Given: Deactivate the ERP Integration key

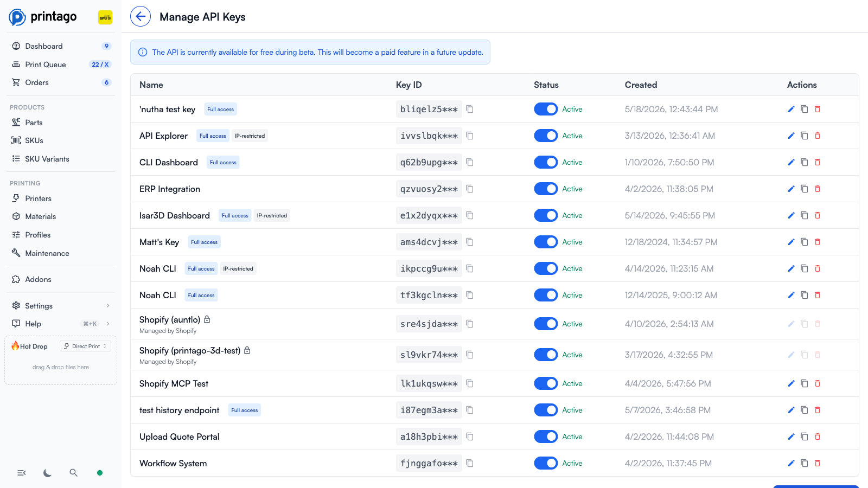Looking at the screenshot, I should (x=546, y=189).
